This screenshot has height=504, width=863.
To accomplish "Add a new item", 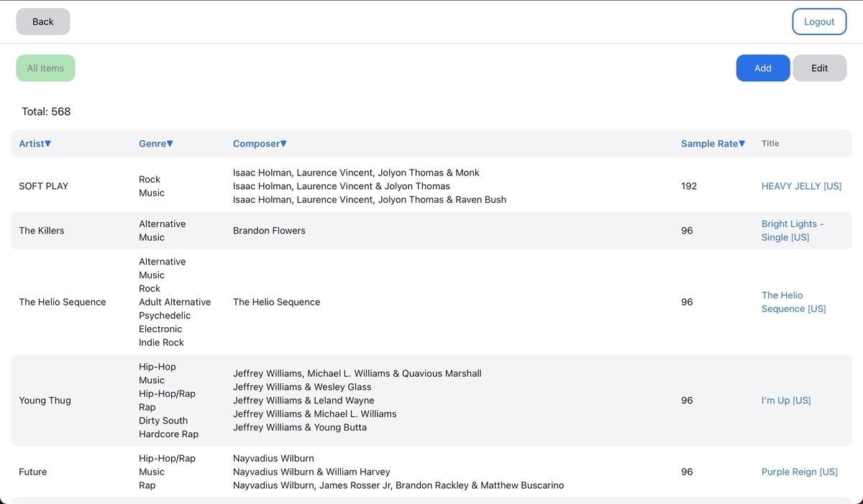I will pos(762,68).
